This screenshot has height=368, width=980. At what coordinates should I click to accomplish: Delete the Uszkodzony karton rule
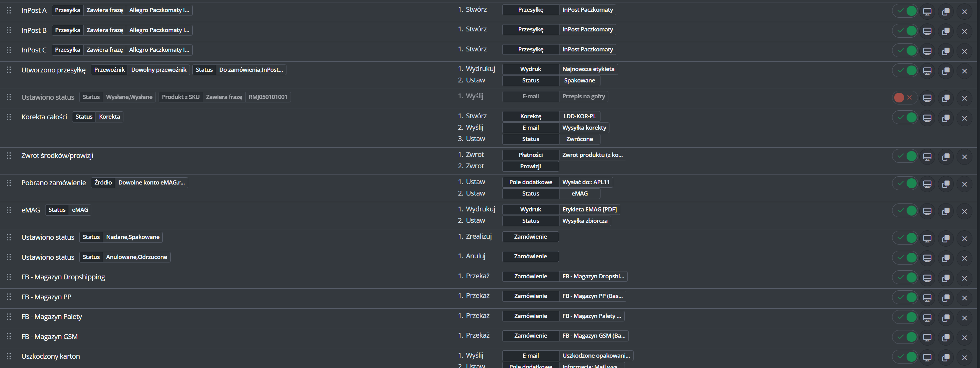pyautogui.click(x=964, y=358)
